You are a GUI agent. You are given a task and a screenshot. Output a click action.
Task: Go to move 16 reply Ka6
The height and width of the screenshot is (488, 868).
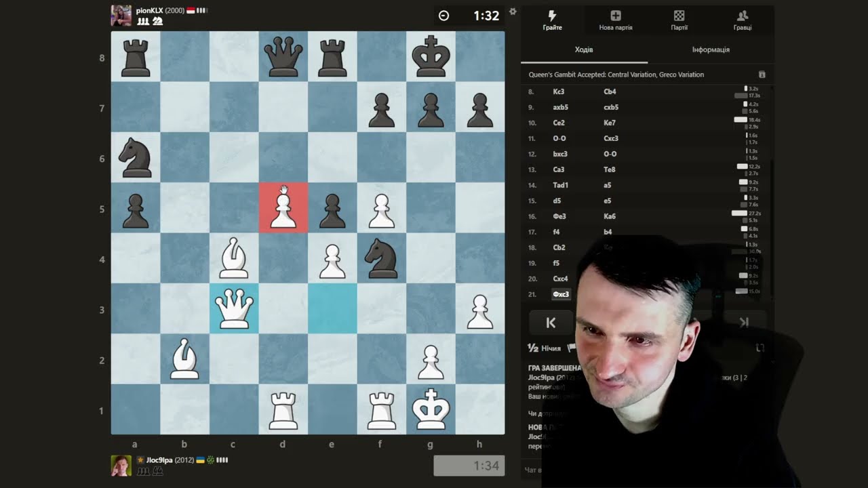coord(610,216)
